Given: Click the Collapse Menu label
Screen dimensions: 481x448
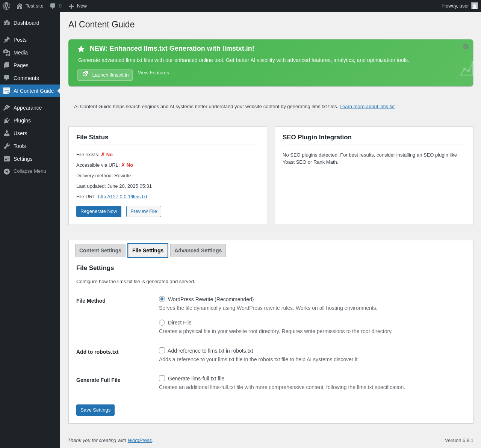Looking at the screenshot, I should tap(30, 171).
